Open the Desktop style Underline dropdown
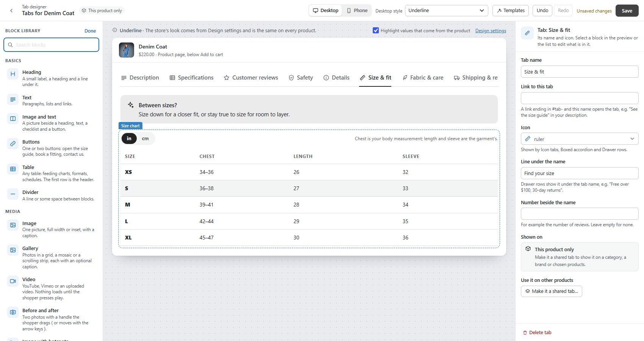The height and width of the screenshot is (341, 644). click(446, 11)
